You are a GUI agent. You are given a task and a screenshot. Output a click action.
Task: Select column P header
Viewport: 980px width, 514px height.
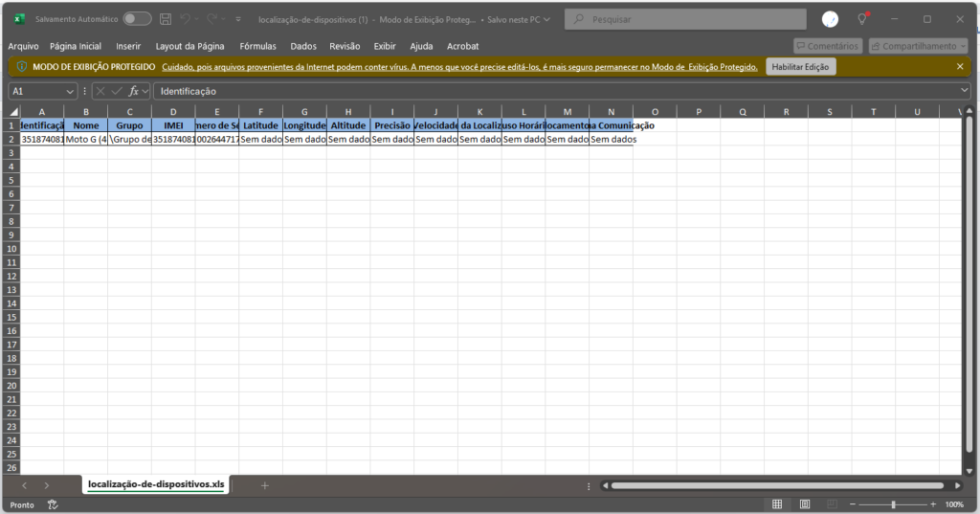click(x=698, y=112)
